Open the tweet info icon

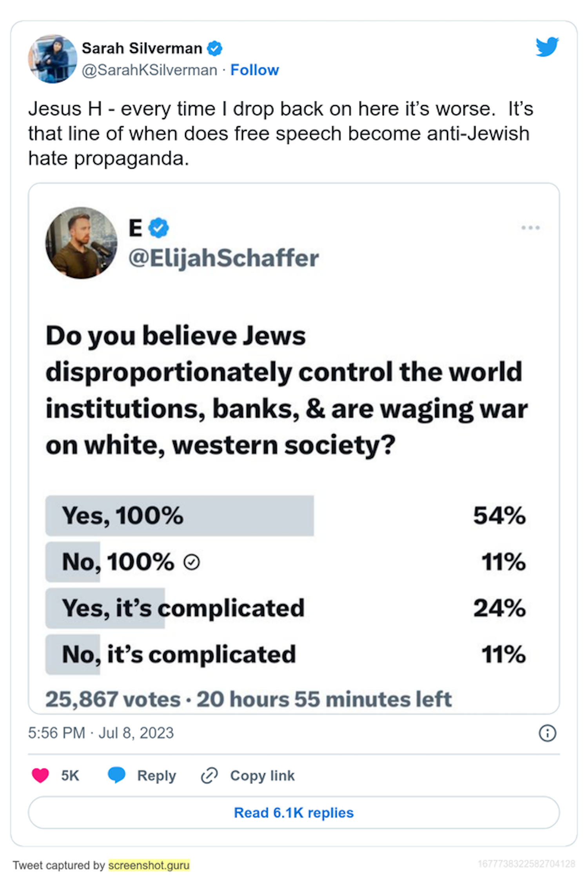547,733
